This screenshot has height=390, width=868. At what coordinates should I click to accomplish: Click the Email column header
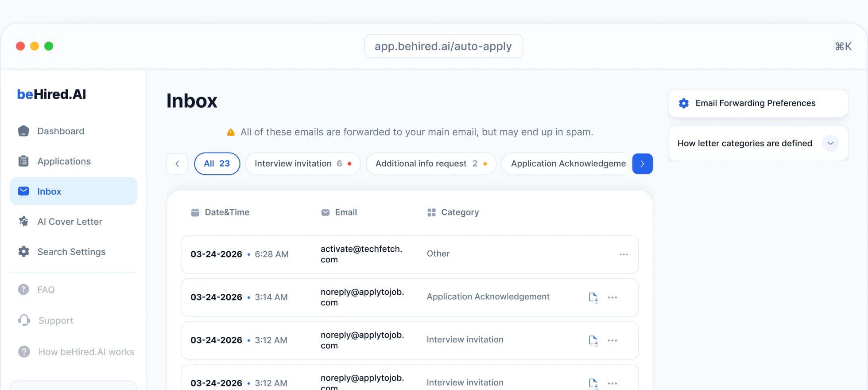click(x=339, y=212)
